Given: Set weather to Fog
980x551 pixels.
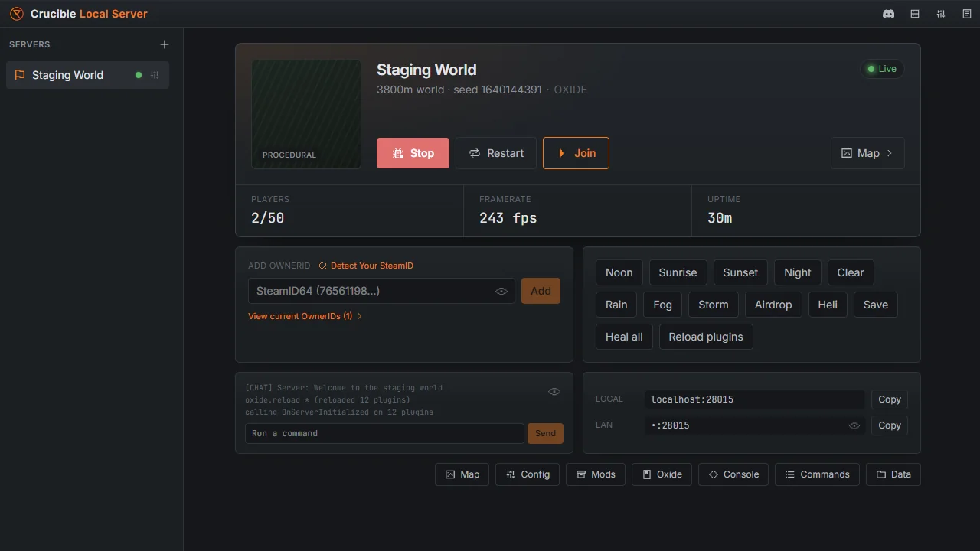Looking at the screenshot, I should (663, 305).
